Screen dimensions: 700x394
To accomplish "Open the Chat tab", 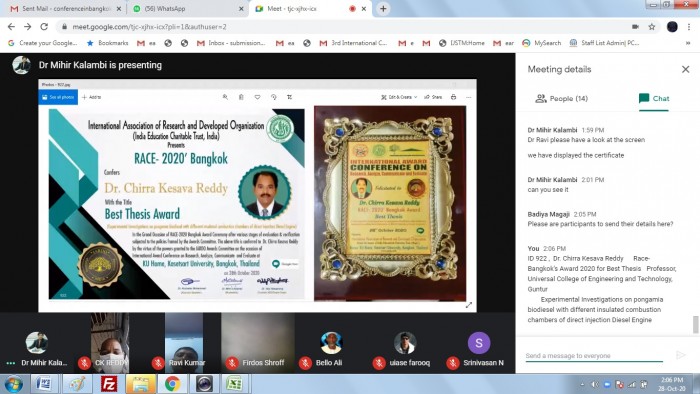I will pyautogui.click(x=654, y=99).
